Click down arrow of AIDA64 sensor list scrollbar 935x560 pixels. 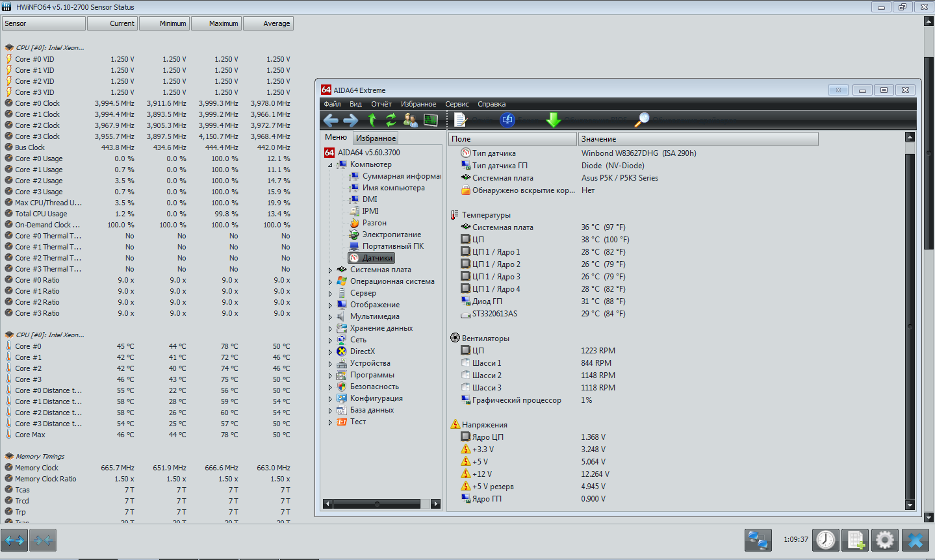click(910, 505)
